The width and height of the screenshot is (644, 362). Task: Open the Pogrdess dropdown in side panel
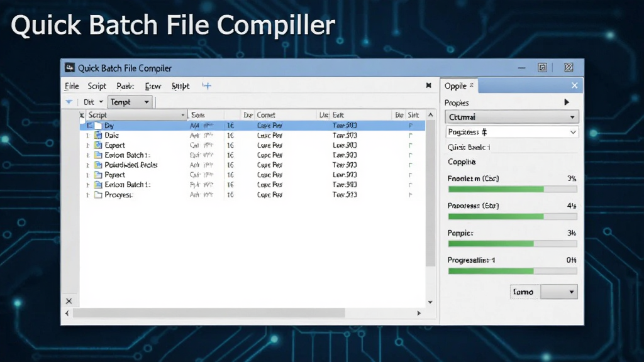pyautogui.click(x=512, y=132)
